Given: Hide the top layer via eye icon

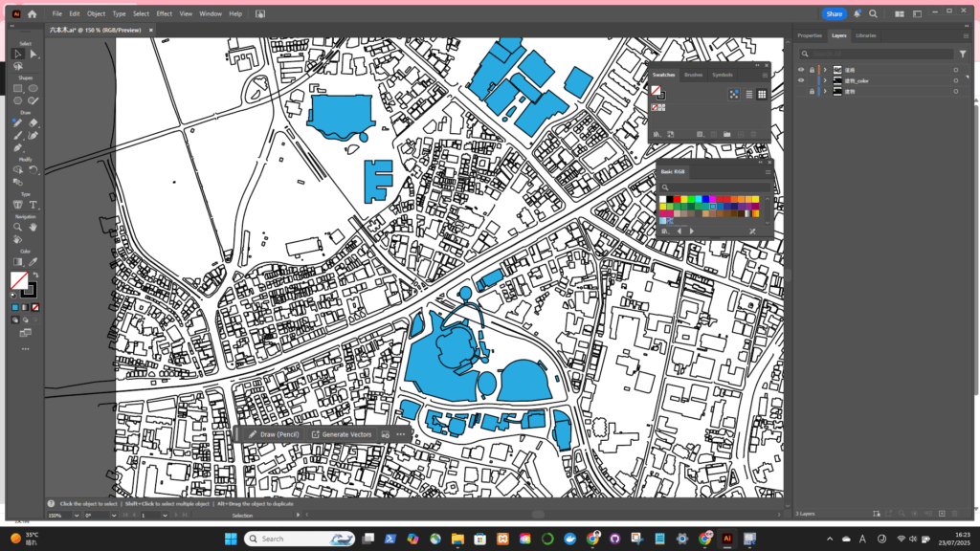Looking at the screenshot, I should coord(802,70).
